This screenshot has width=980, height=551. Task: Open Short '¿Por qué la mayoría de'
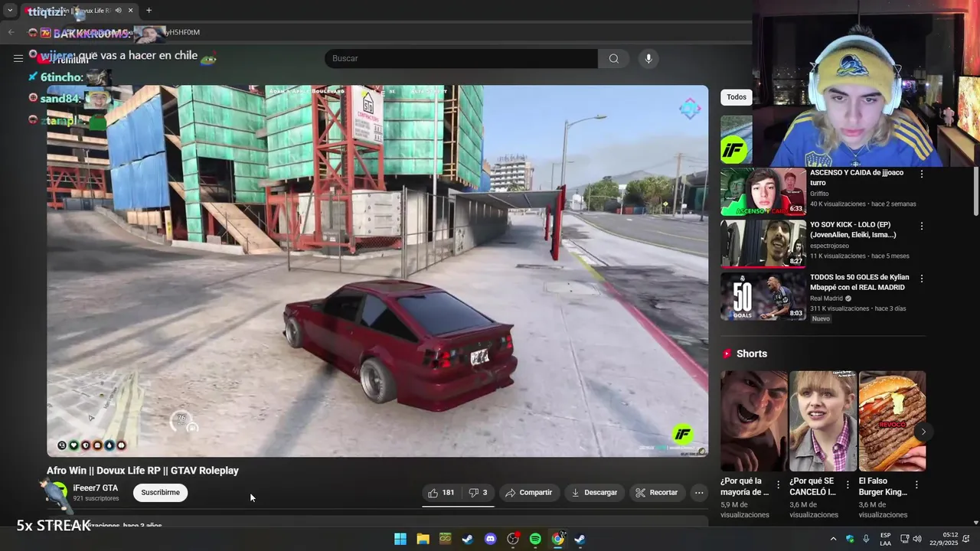pyautogui.click(x=754, y=421)
